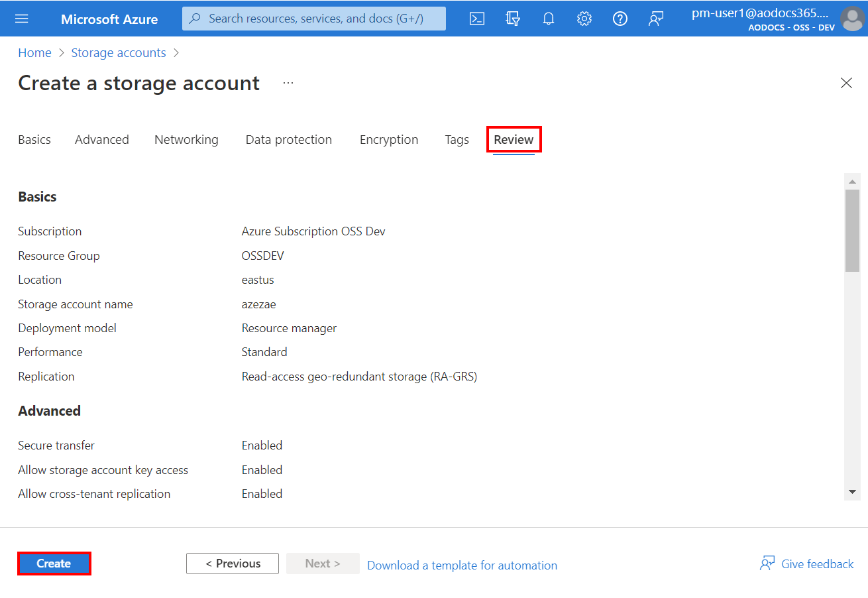Select the Networking tab
Screen dimensions: 868x598
[x=186, y=140]
